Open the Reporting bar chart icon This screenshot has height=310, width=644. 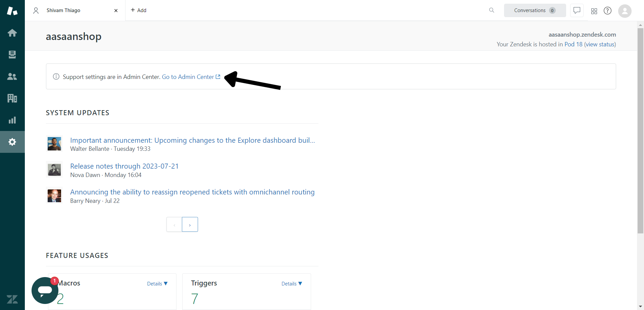pyautogui.click(x=12, y=120)
